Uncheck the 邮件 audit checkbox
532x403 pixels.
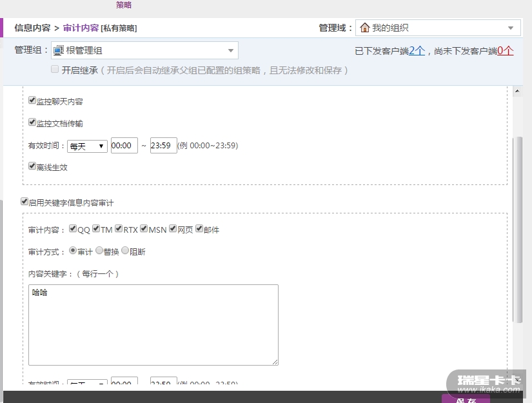pyautogui.click(x=199, y=228)
